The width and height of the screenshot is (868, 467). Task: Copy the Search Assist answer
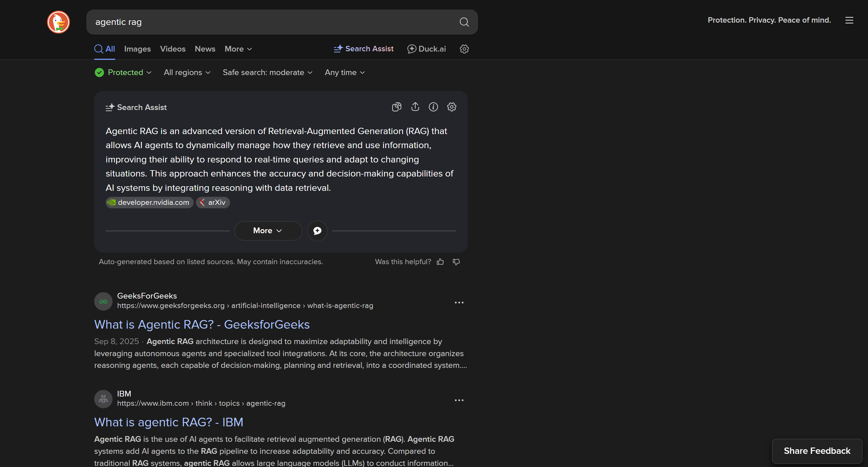(396, 107)
